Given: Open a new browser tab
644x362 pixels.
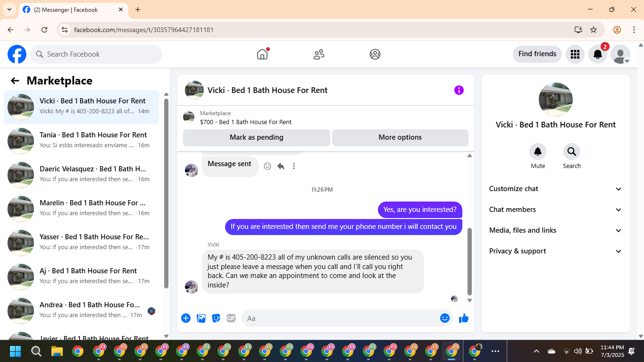Looking at the screenshot, I should (138, 9).
